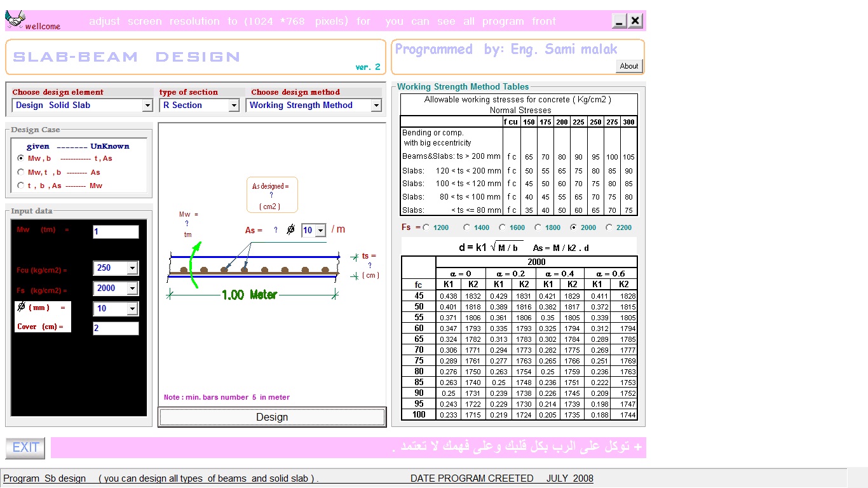The image size is (868, 488).
Task: Choose Fs = 1200 radio option
Action: tap(426, 227)
